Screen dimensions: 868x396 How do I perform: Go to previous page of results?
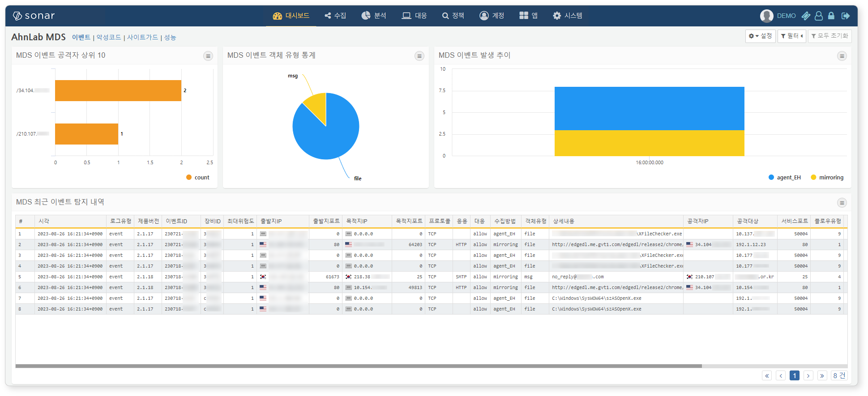[781, 375]
